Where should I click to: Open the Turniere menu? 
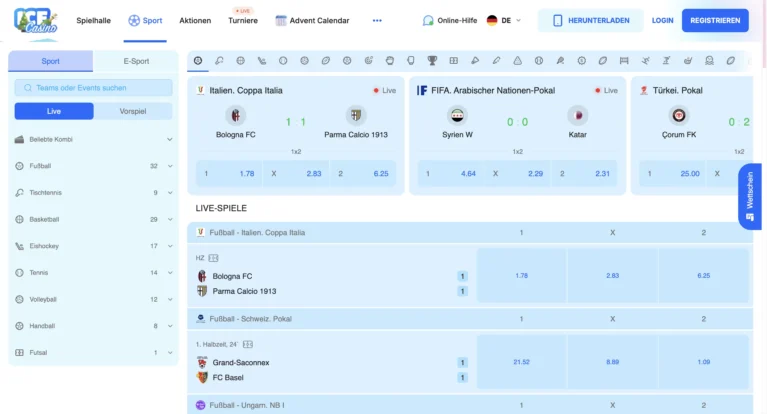click(243, 21)
